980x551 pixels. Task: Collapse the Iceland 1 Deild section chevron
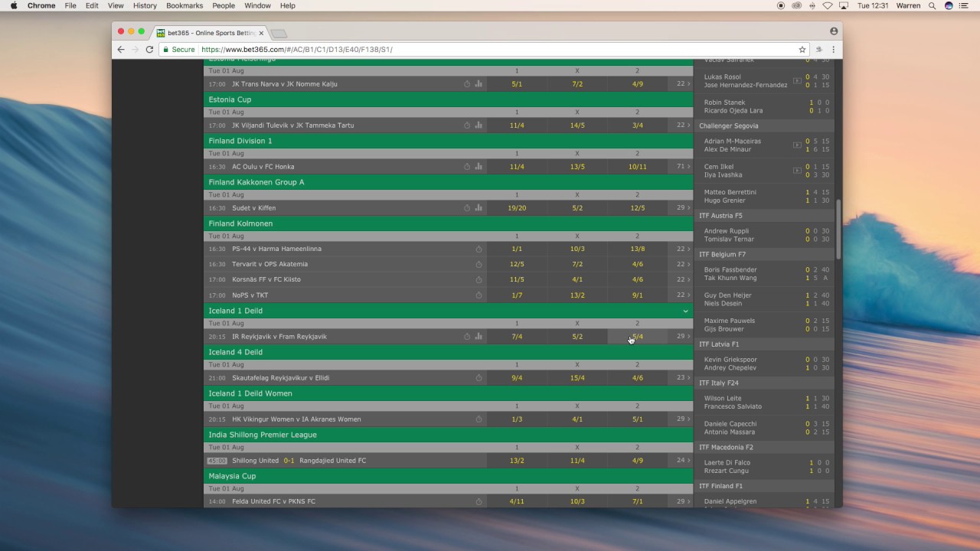tap(685, 311)
